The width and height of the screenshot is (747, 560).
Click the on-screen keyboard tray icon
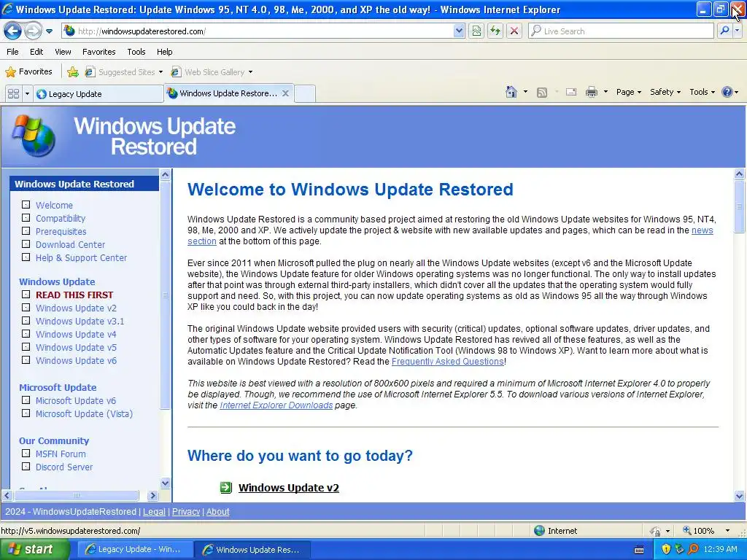[x=639, y=550]
